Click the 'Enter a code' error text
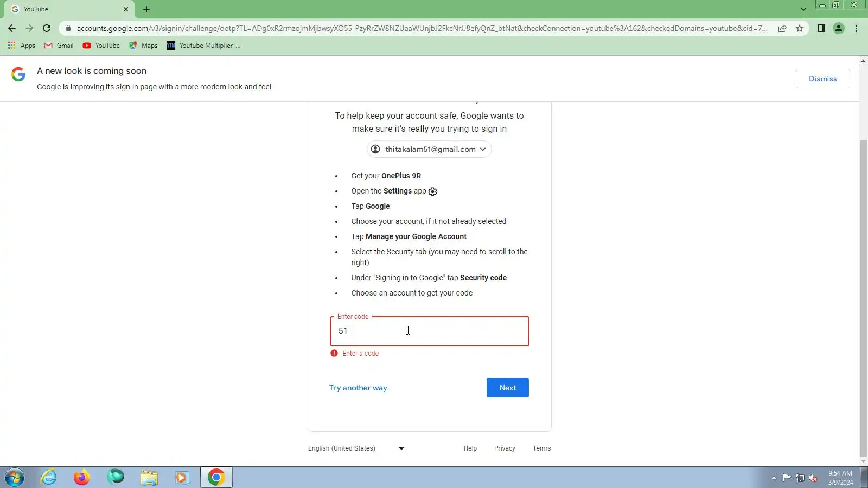Screen dimensions: 868x488 [360, 354]
